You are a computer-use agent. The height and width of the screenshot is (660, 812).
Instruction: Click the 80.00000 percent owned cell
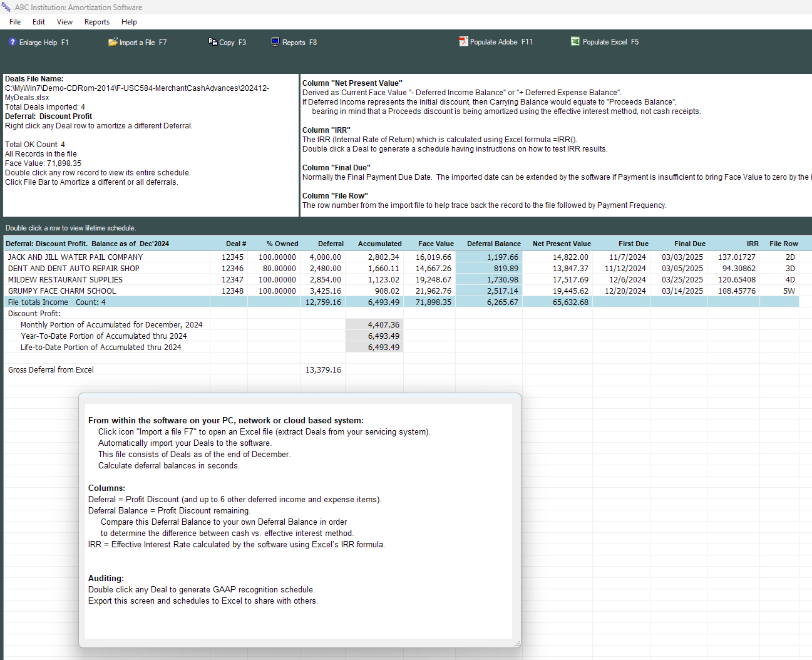pos(274,268)
